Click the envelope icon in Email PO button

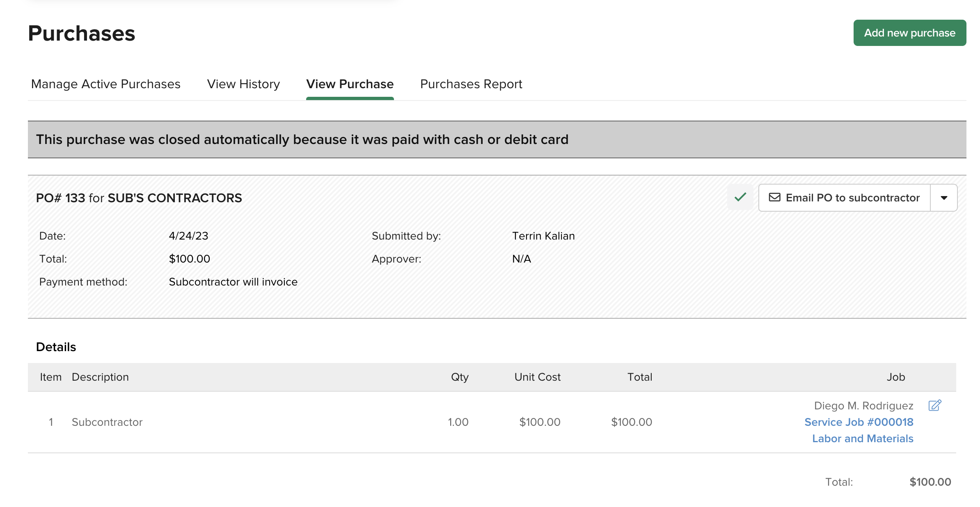[774, 197]
